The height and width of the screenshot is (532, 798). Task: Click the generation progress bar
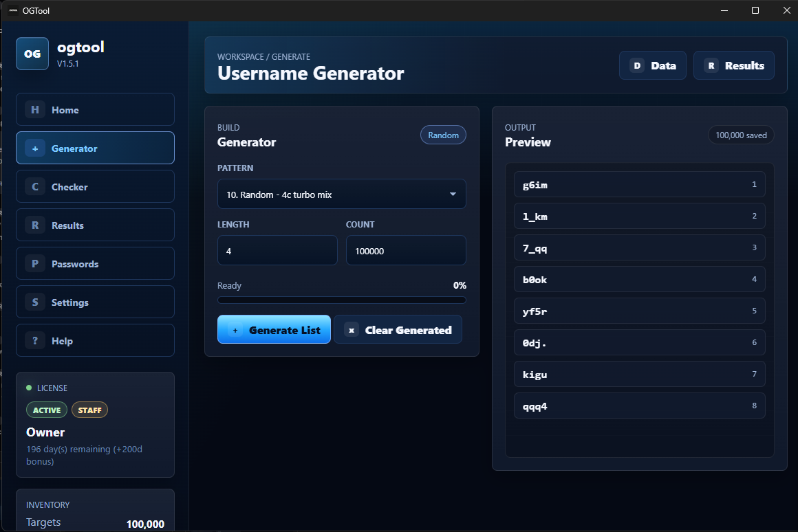click(341, 300)
